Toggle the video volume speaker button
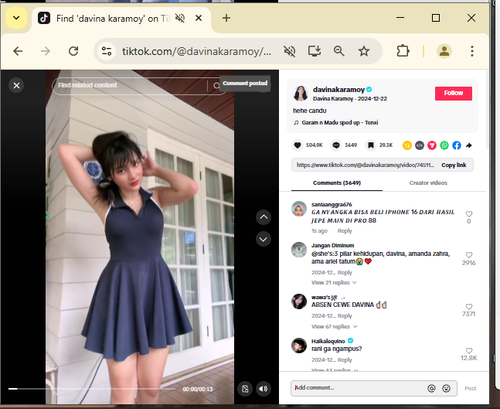Screen dimensions: 500x409 coord(263,389)
